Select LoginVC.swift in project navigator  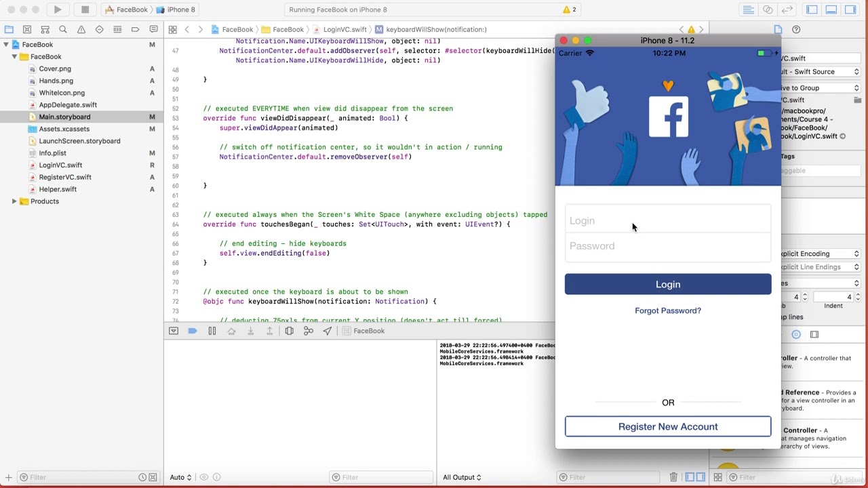(x=60, y=165)
